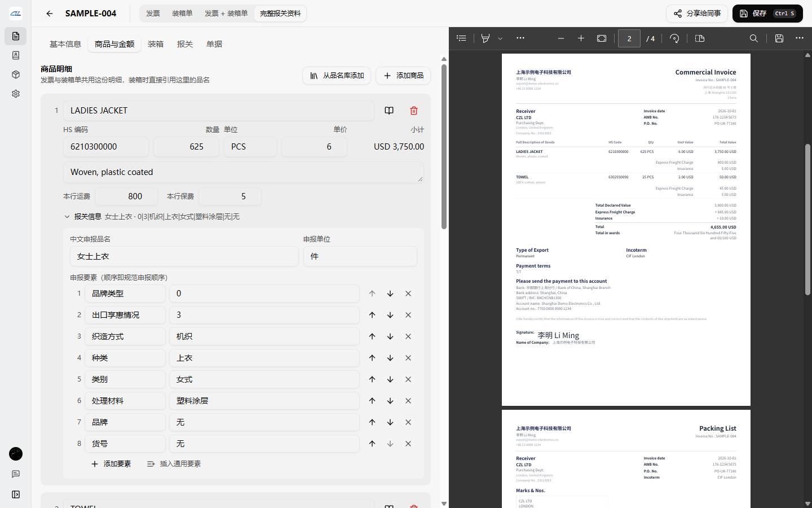
Task: Collapse the 报关信息 section chevron
Action: click(x=67, y=217)
